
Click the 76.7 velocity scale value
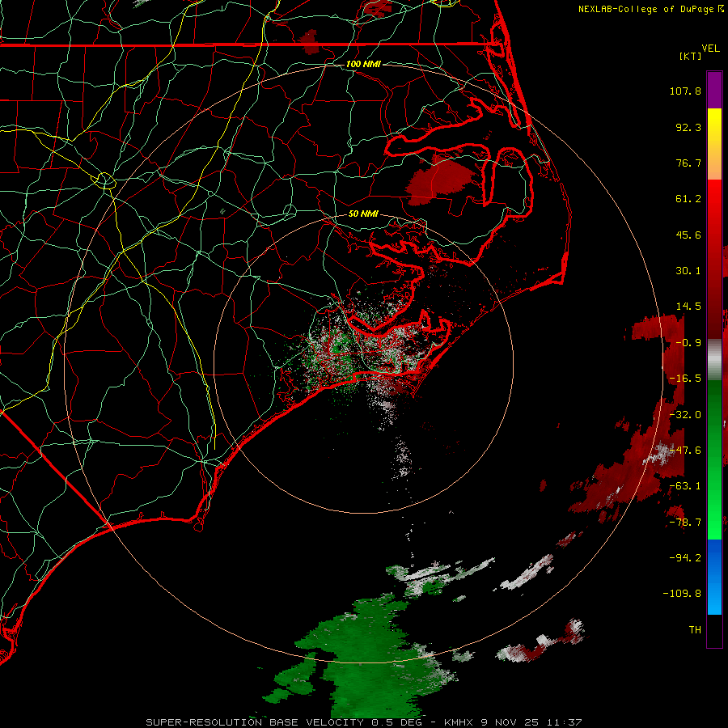pyautogui.click(x=688, y=163)
